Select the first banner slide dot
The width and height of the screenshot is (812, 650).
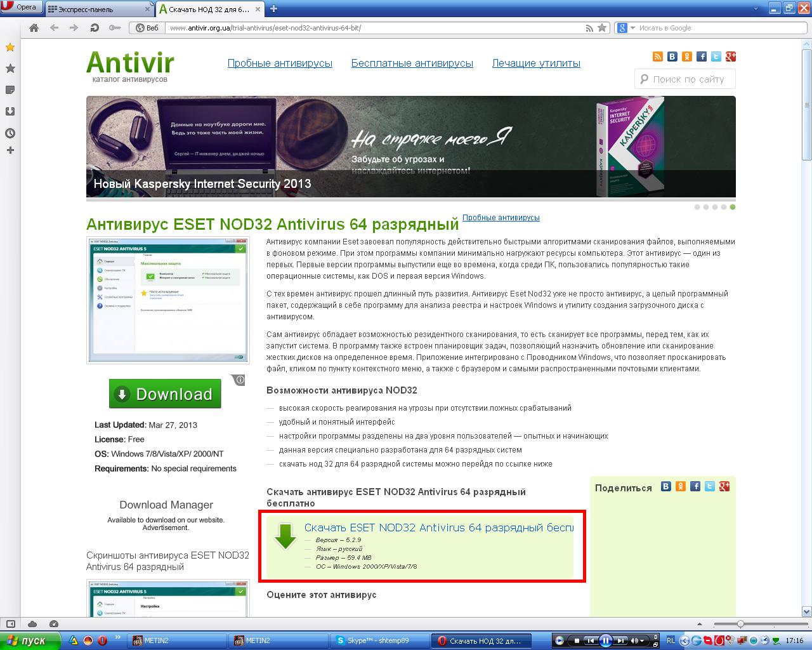(x=697, y=207)
